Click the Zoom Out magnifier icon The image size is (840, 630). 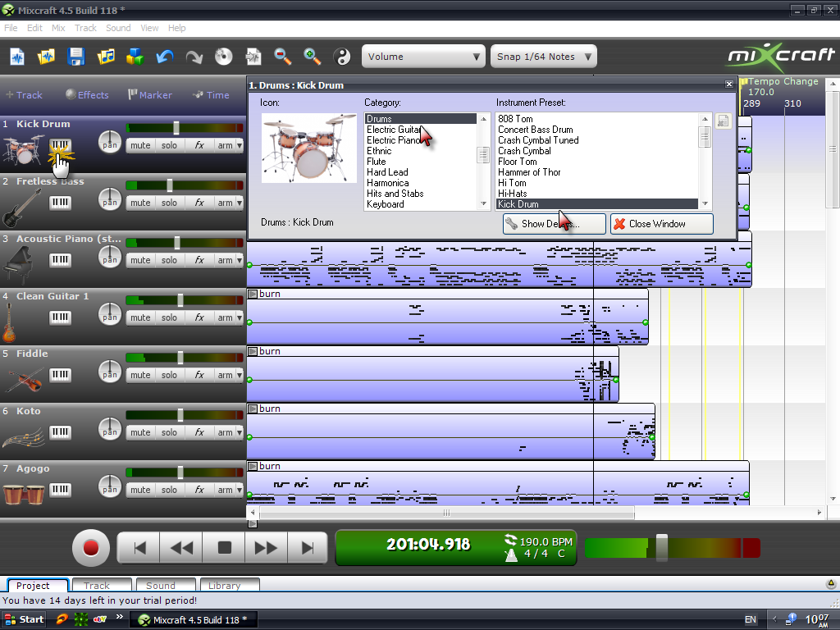click(x=282, y=57)
